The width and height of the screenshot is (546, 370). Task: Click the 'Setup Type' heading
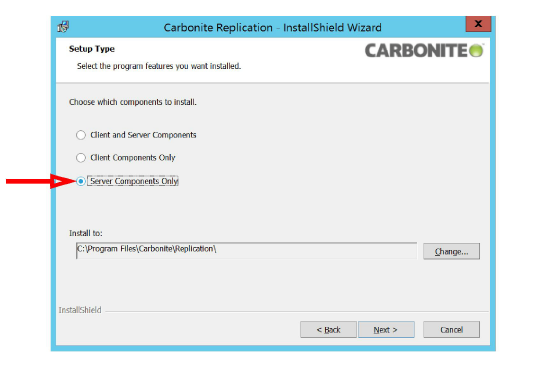click(92, 49)
